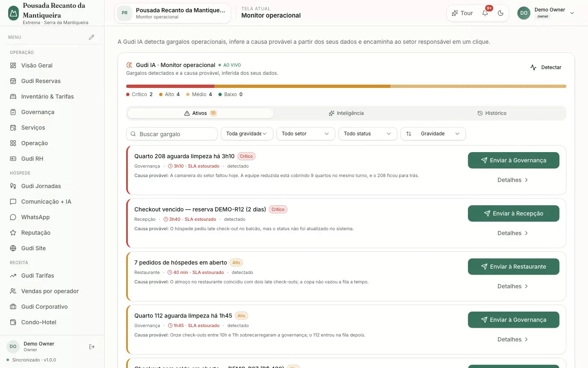Click the Médio 4 legend entry
The height and width of the screenshot is (368, 588).
(199, 94)
